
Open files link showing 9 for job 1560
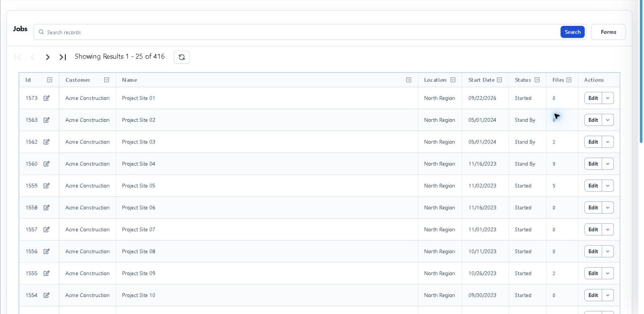(x=554, y=164)
